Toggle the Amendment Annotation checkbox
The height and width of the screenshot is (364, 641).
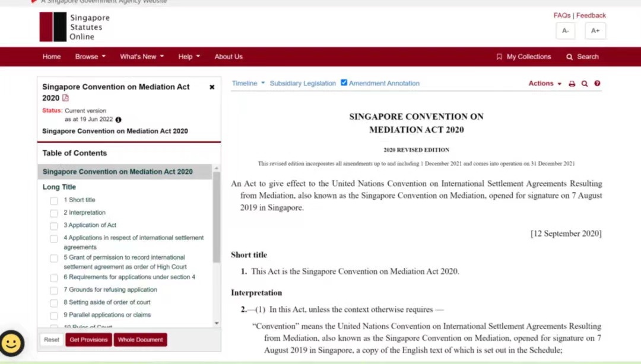(x=344, y=82)
